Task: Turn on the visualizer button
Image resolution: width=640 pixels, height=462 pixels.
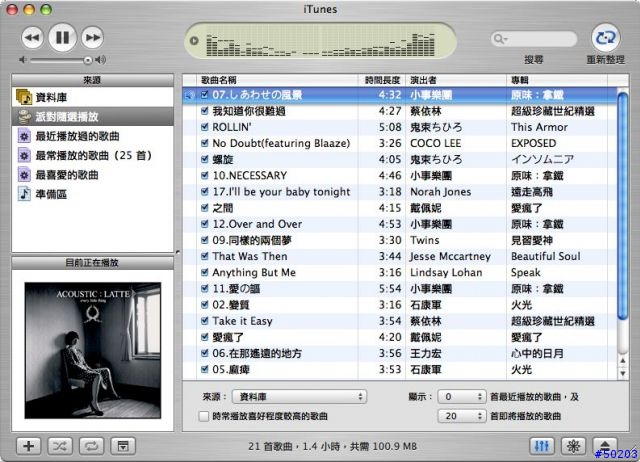Action: (573, 446)
